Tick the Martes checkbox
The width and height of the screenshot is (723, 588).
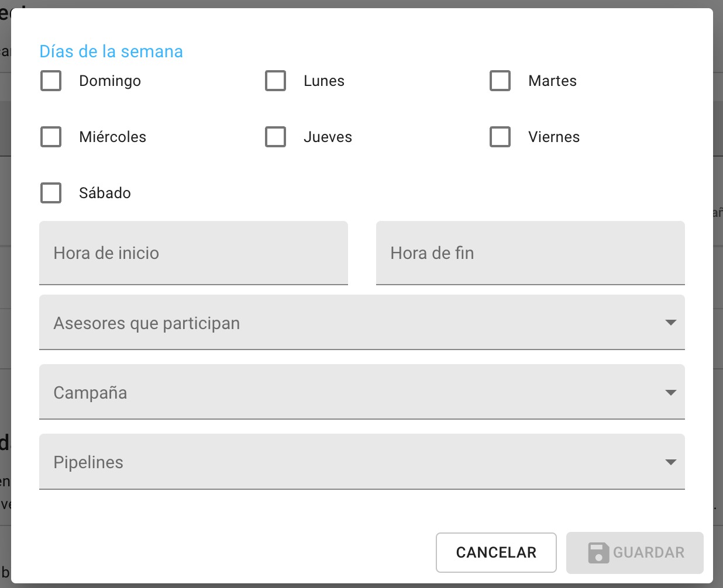(500, 81)
